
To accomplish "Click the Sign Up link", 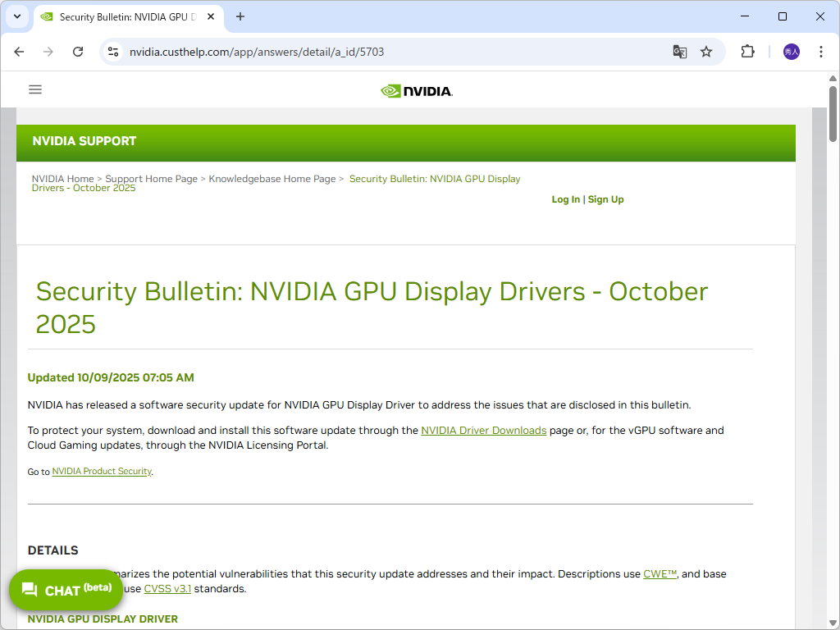I will (x=606, y=199).
